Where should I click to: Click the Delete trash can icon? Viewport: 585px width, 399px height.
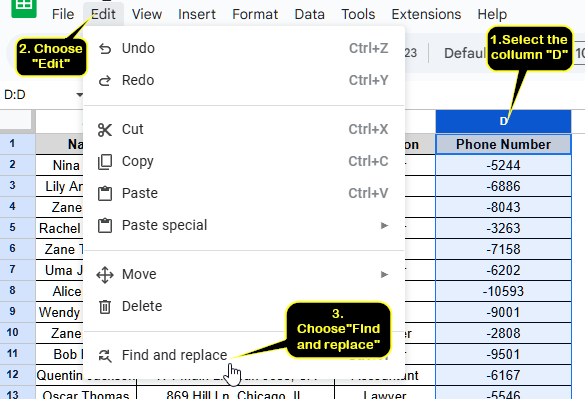coord(105,306)
